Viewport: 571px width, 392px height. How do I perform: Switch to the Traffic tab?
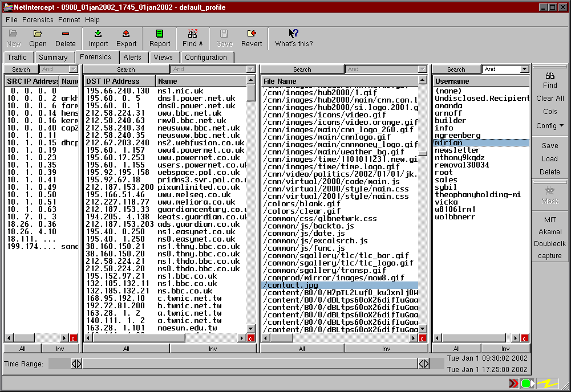[x=17, y=58]
